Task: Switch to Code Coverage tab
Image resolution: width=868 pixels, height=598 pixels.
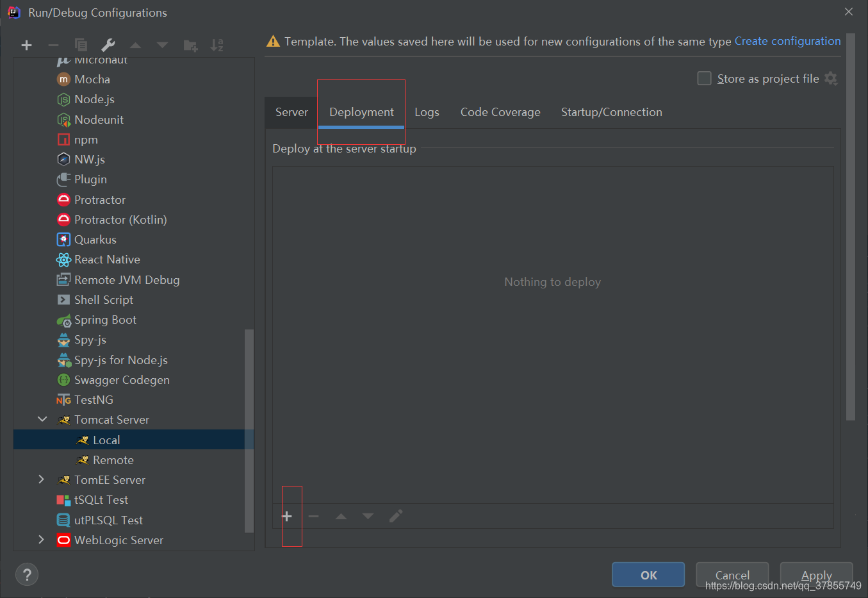Action: coord(500,112)
